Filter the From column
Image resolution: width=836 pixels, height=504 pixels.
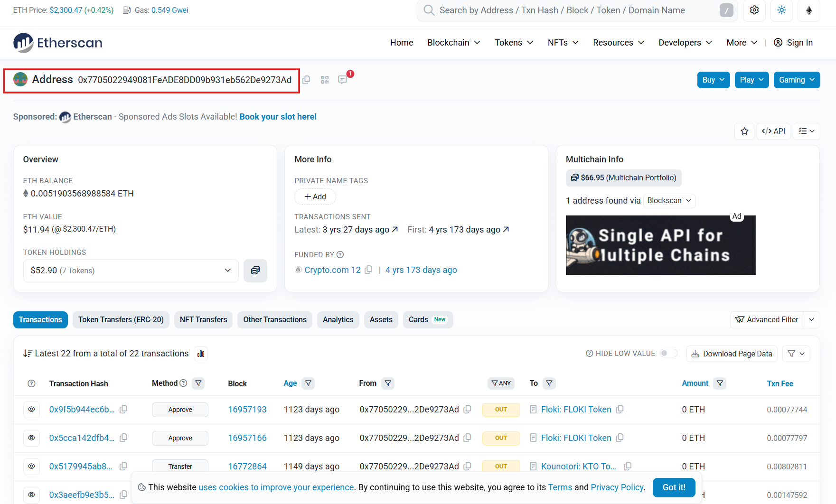point(388,383)
